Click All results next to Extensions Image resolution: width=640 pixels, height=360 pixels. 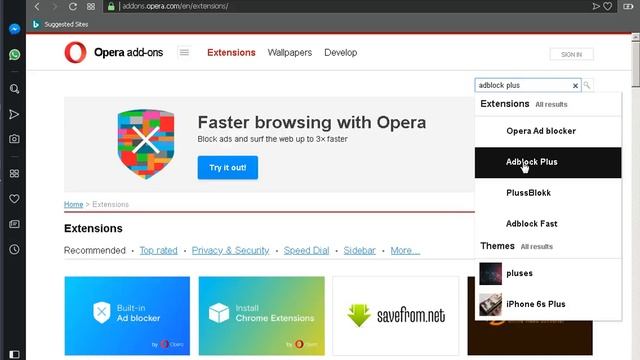pos(551,104)
